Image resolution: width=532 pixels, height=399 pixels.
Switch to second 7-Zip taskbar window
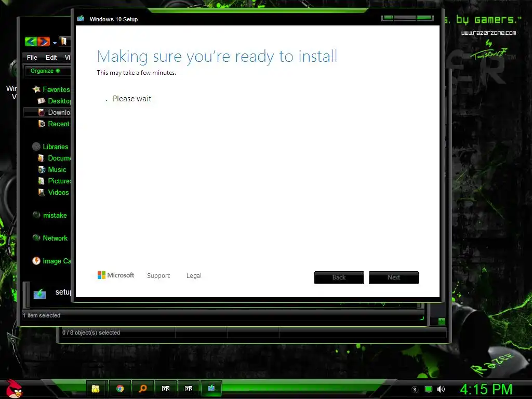click(x=189, y=389)
